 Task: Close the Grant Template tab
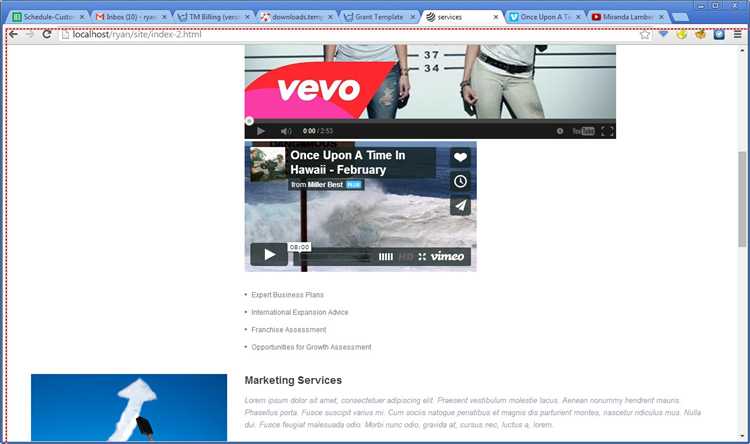(x=413, y=17)
